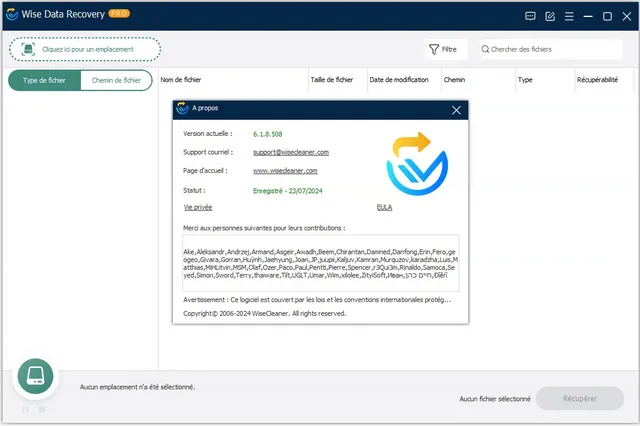Click the small logo in A propos title bar
This screenshot has width=640, height=426.
[x=182, y=108]
